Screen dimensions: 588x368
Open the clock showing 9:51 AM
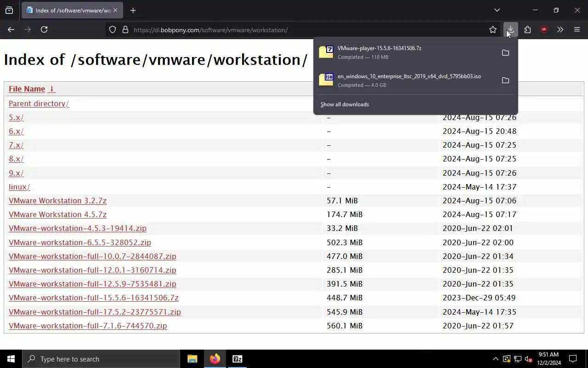coord(548,359)
